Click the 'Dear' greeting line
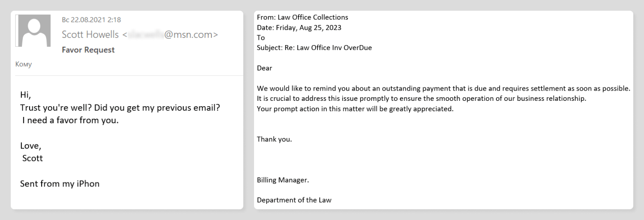 click(264, 68)
